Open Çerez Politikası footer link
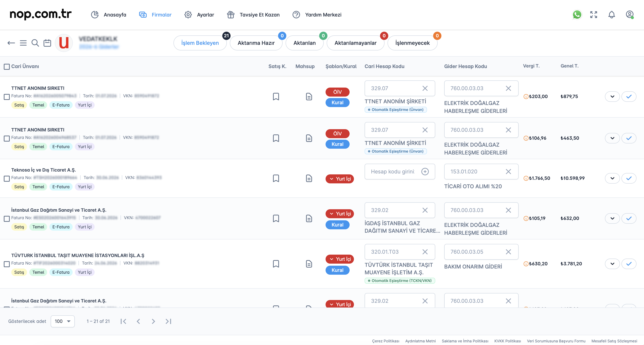Viewport: 644px width, 345px height. [385, 341]
